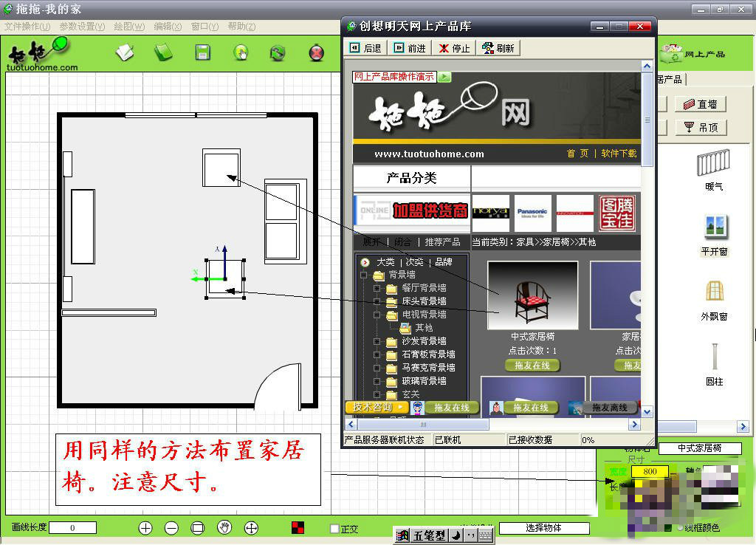
Task: Collapse the 电视背景墙 tree node
Action: click(x=377, y=315)
